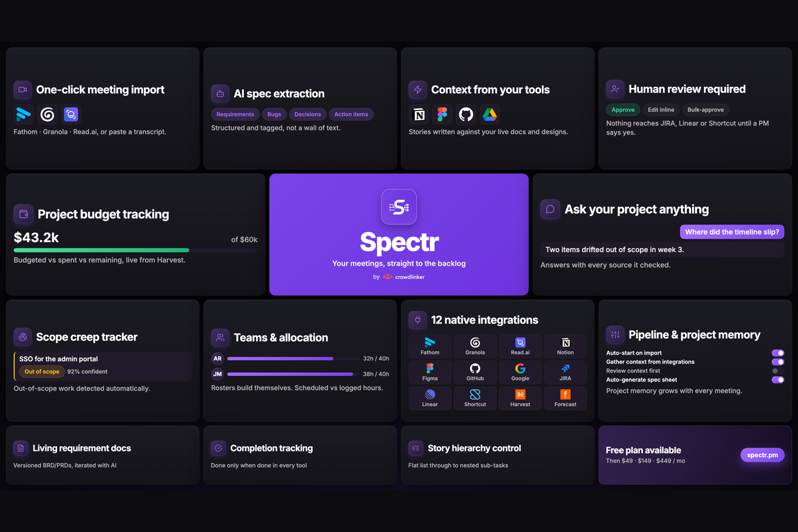Image resolution: width=798 pixels, height=532 pixels.
Task: Click the JM allocation bar
Action: click(x=290, y=374)
